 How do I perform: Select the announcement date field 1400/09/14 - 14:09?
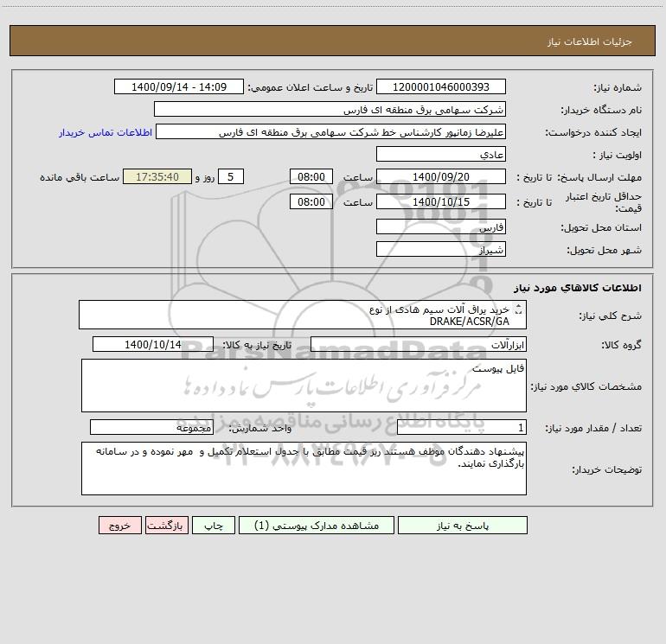(179, 86)
